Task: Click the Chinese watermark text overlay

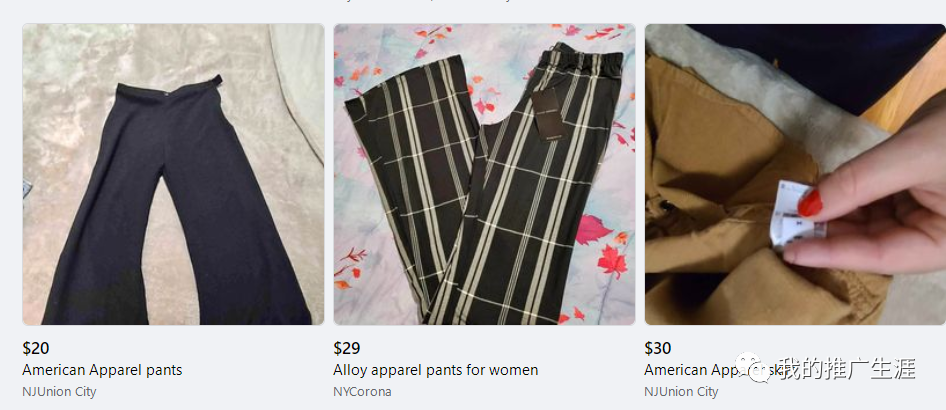Action: click(848, 368)
